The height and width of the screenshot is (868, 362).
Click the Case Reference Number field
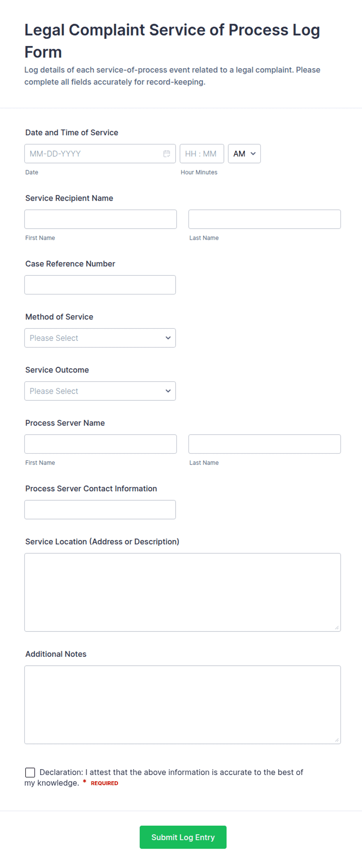click(x=100, y=285)
